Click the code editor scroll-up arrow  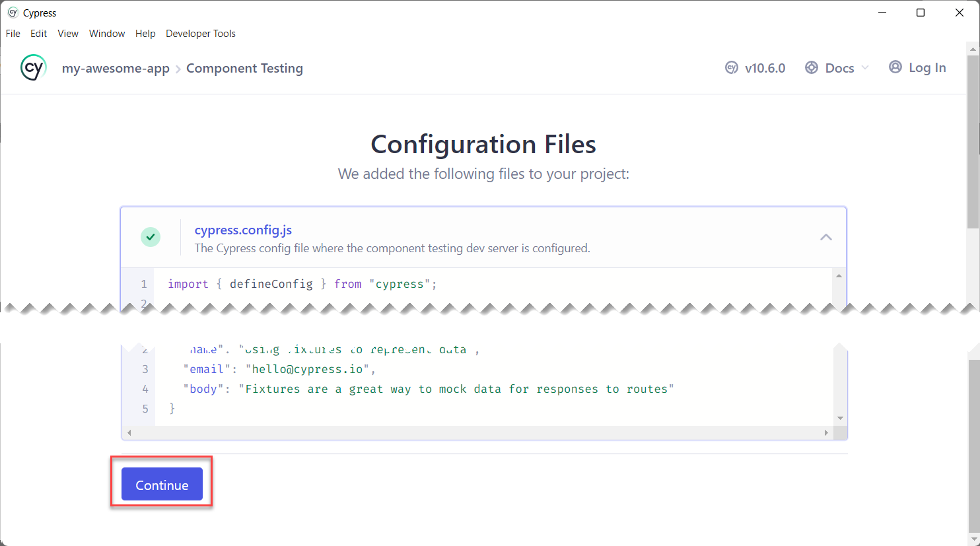coord(839,276)
